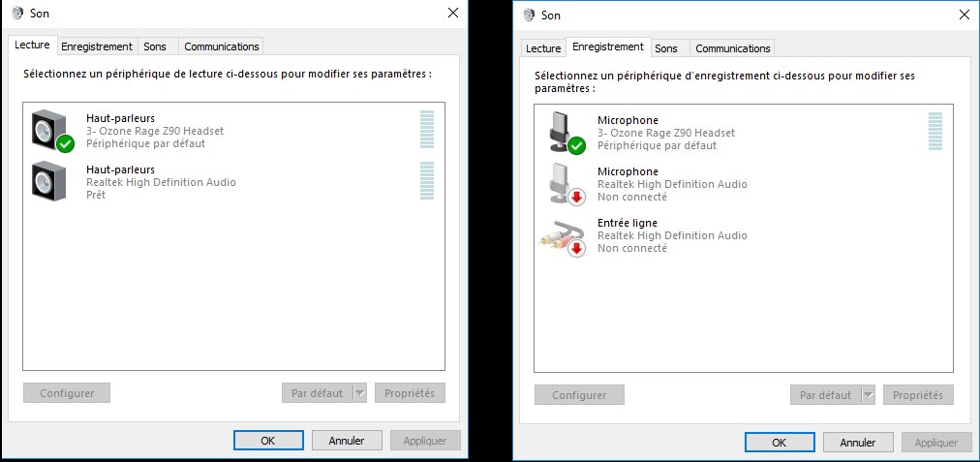
Task: Click Annuler in the left window
Action: tap(347, 440)
